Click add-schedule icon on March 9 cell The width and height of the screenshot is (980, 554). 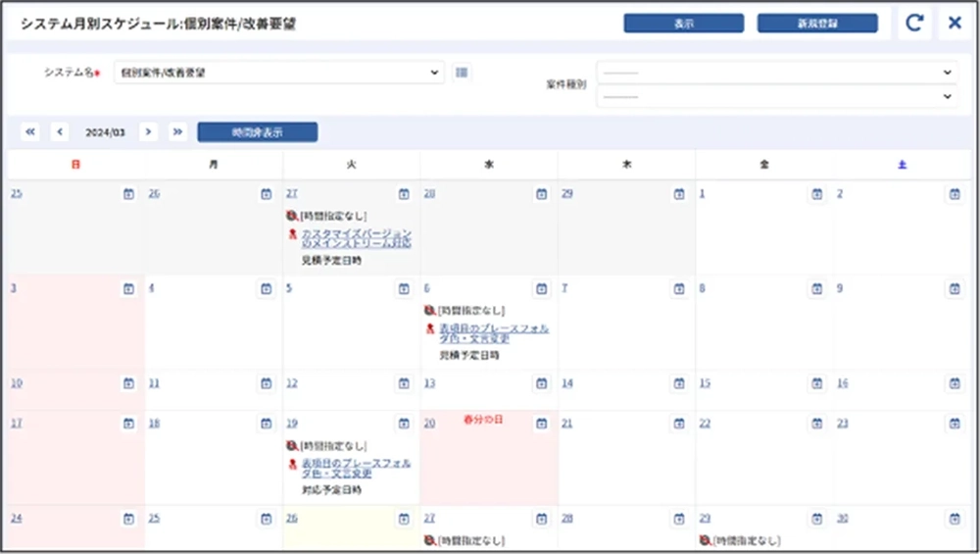[955, 288]
